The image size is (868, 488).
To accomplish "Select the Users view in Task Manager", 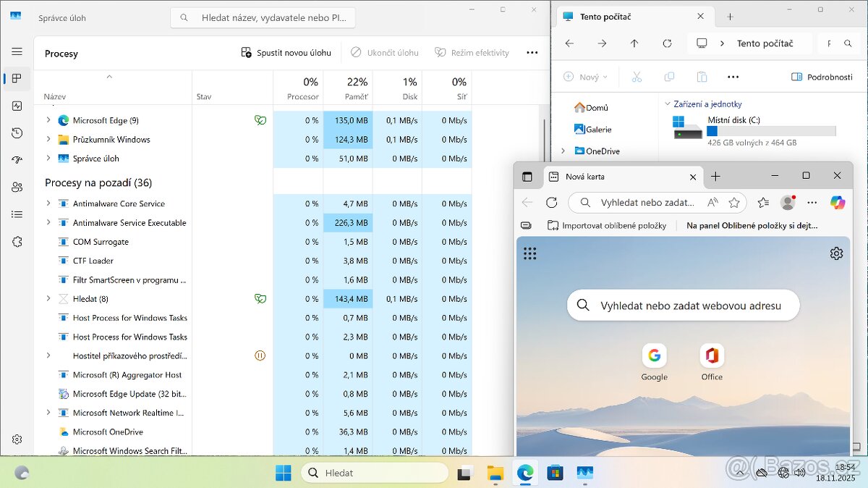I will [17, 187].
